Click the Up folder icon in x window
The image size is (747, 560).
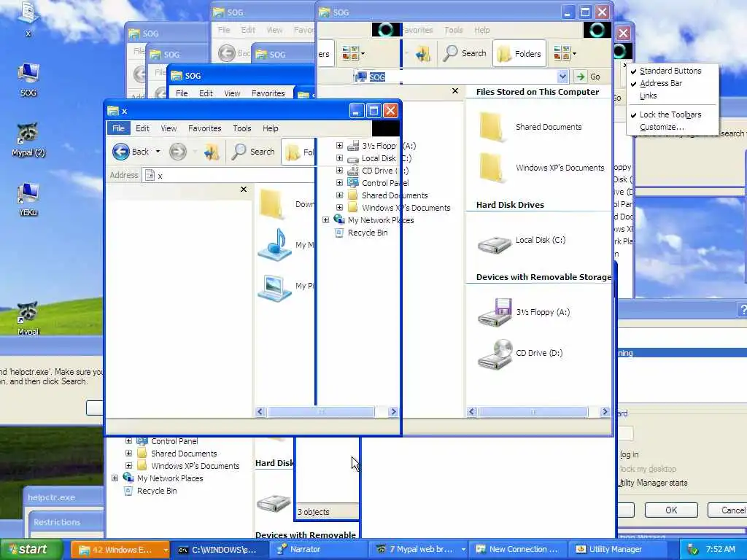[x=212, y=152]
